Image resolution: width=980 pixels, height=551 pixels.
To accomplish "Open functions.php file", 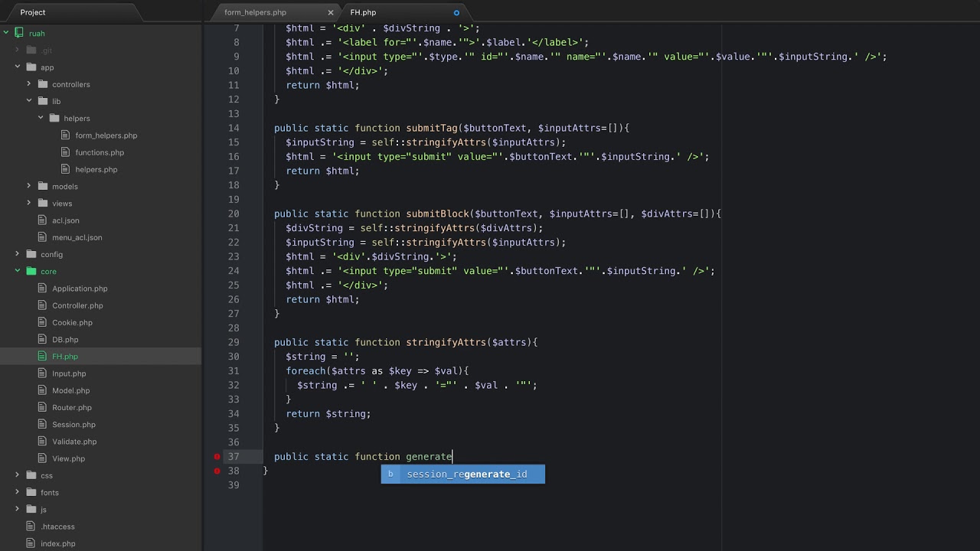I will tap(100, 152).
